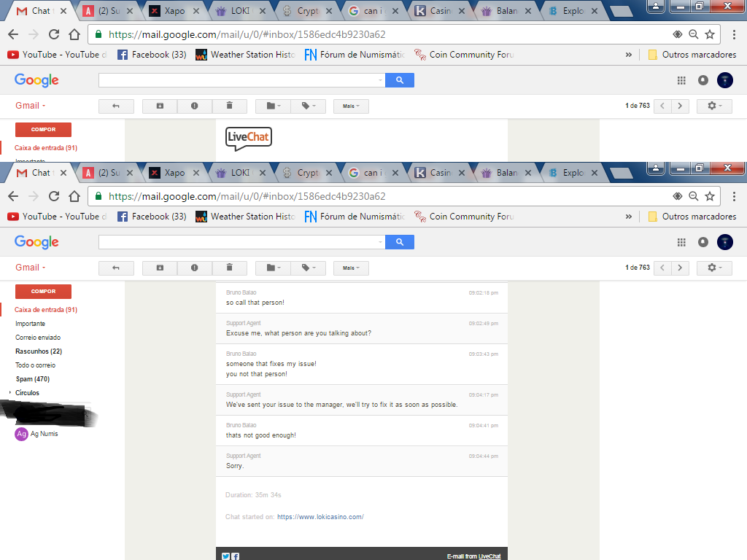
Task: Click extension eye icon in lower address bar
Action: coord(678,196)
